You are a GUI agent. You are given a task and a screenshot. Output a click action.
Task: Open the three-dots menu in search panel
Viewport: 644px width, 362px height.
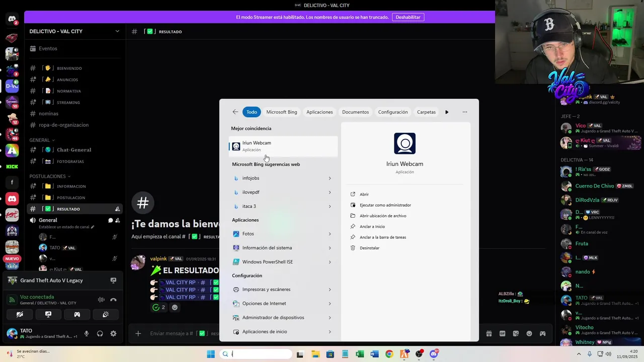(x=465, y=112)
